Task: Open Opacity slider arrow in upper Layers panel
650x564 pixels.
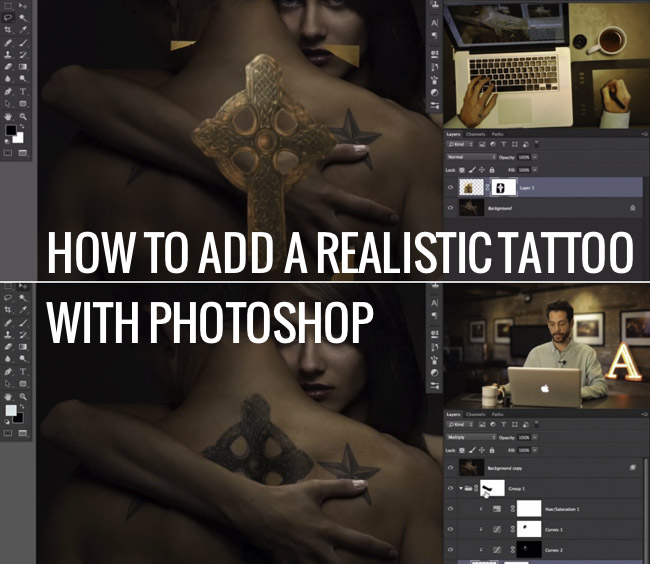Action: [535, 157]
